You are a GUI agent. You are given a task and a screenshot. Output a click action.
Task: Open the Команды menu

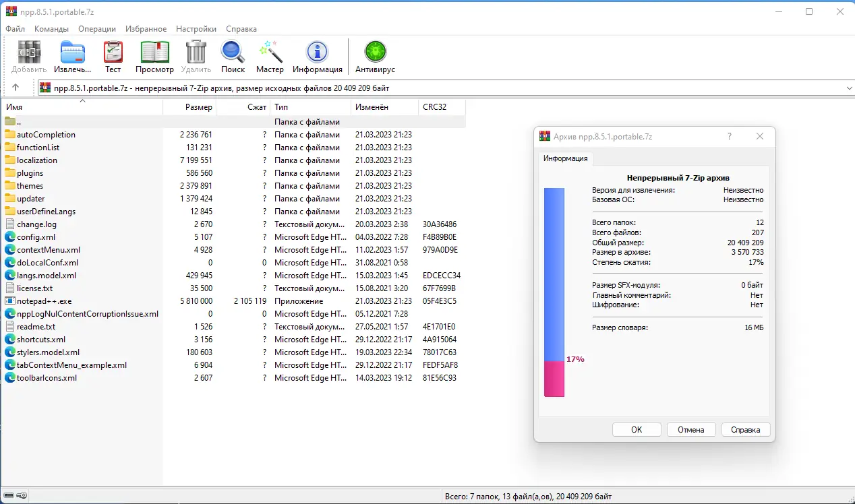(x=52, y=29)
